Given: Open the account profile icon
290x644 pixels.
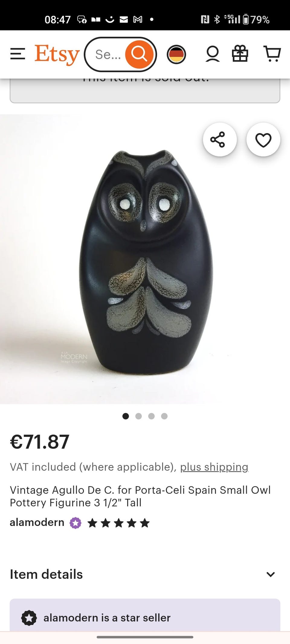Looking at the screenshot, I should pos(213,54).
